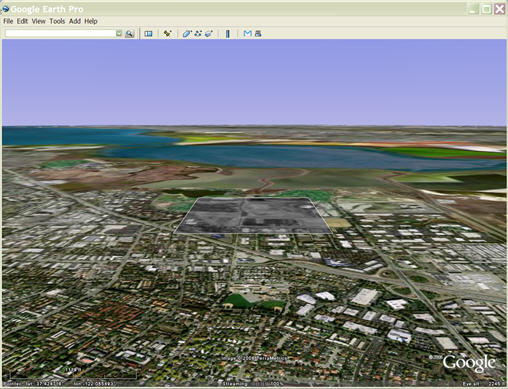Image resolution: width=508 pixels, height=389 pixels.
Task: Click the Google Earth title bar icon
Action: tap(5, 9)
